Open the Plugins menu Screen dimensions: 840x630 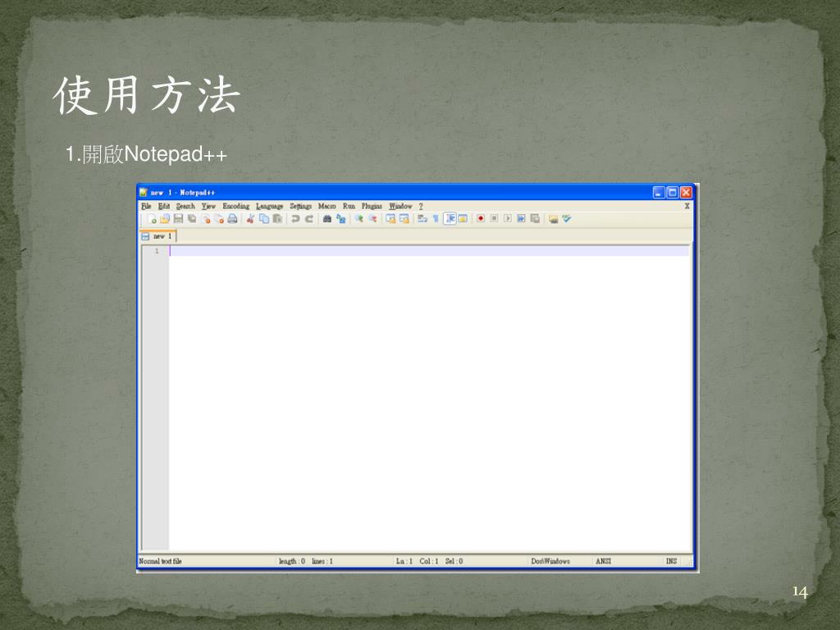pyautogui.click(x=372, y=206)
